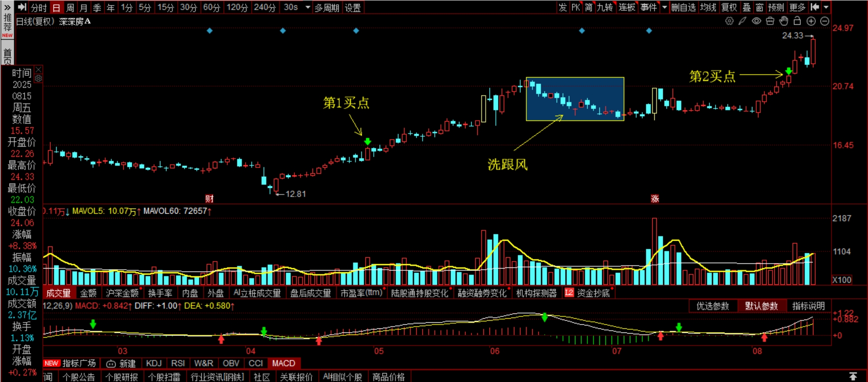Click the 叠 overlay button

click(x=747, y=7)
